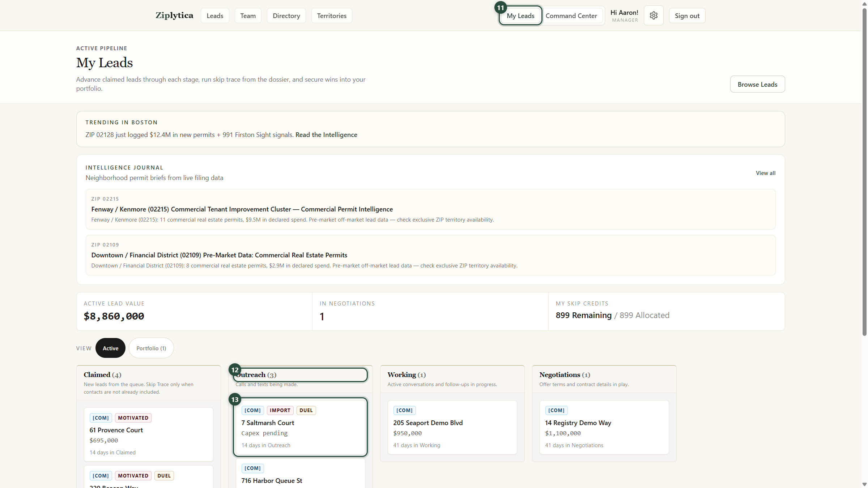Click the Outreach (3) column header
This screenshot has height=488, width=868.
(300, 375)
